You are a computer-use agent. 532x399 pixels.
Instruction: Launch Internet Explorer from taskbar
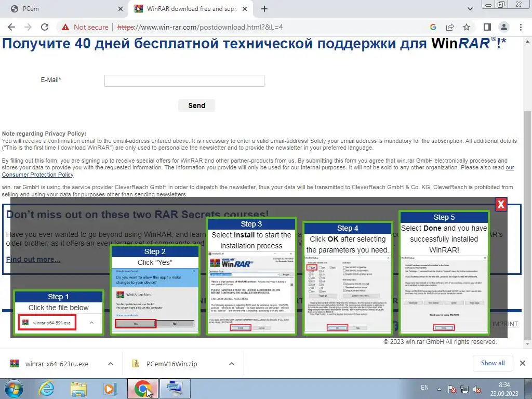point(46,389)
